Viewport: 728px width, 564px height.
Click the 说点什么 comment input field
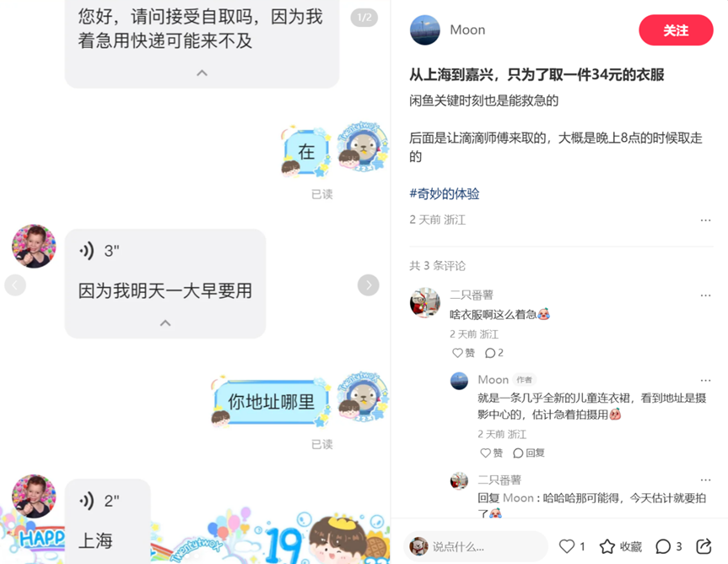pyautogui.click(x=476, y=547)
